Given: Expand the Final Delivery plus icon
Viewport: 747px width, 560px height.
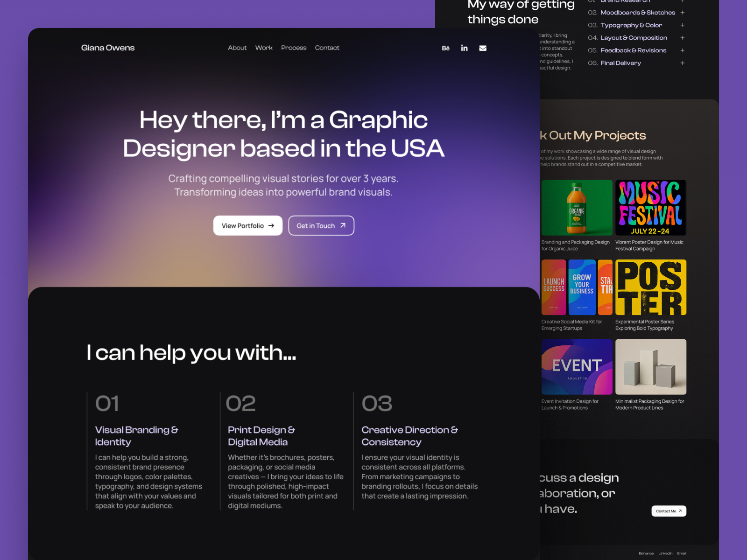Looking at the screenshot, I should click(682, 63).
